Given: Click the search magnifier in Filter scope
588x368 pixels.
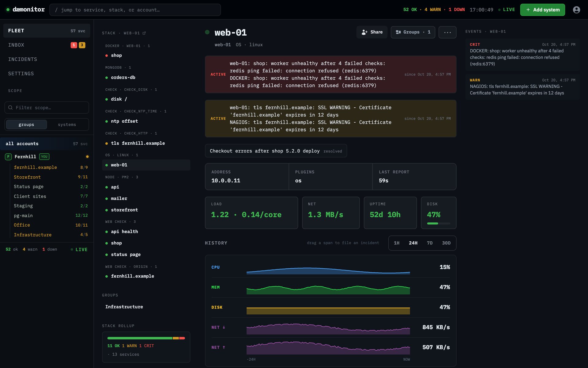Looking at the screenshot, I should tap(10, 108).
